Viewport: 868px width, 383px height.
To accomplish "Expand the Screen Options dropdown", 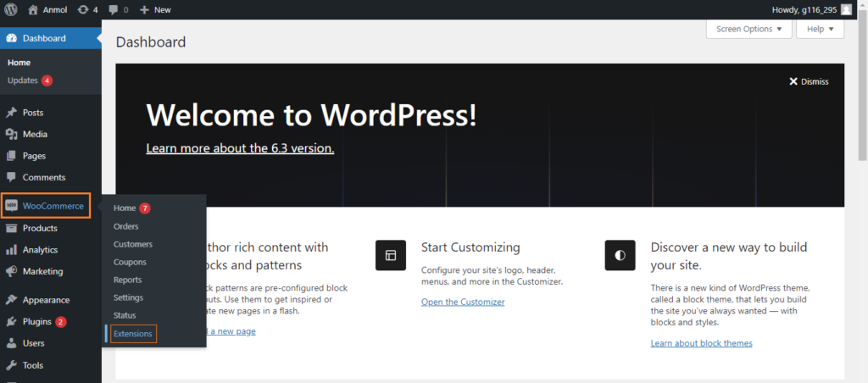I will 749,29.
